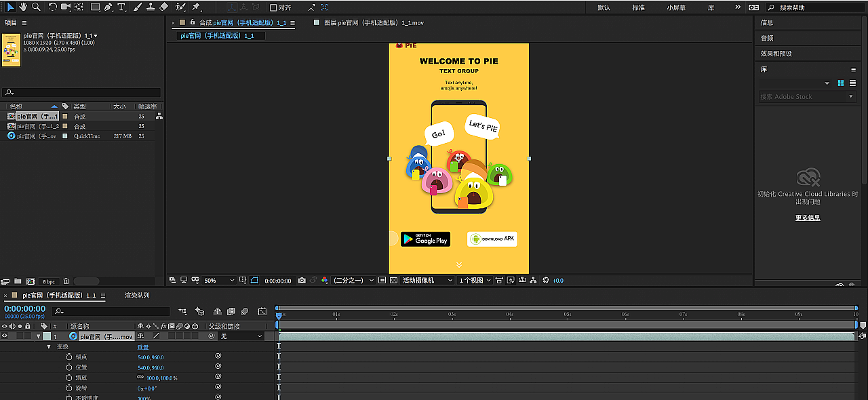The width and height of the screenshot is (868, 400).
Task: Open the 库 panel menu
Action: (853, 69)
